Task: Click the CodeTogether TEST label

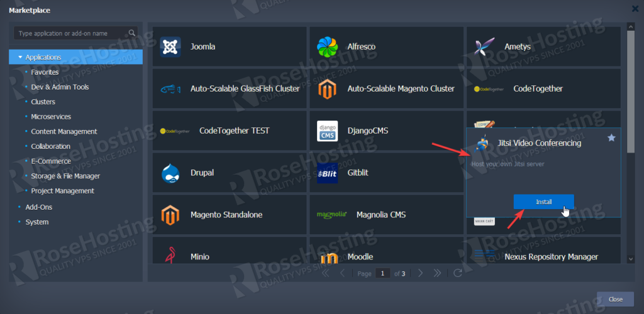Action: [x=235, y=131]
